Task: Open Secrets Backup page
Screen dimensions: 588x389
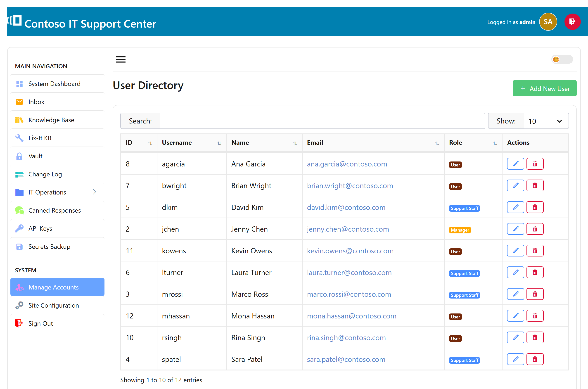Action: (x=57, y=247)
